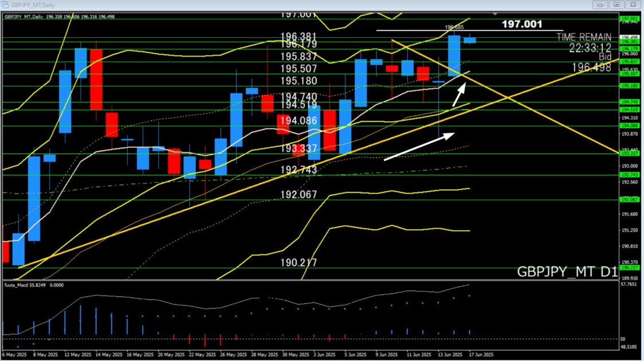
Task: Click the 192.067 price level label
Action: click(299, 194)
